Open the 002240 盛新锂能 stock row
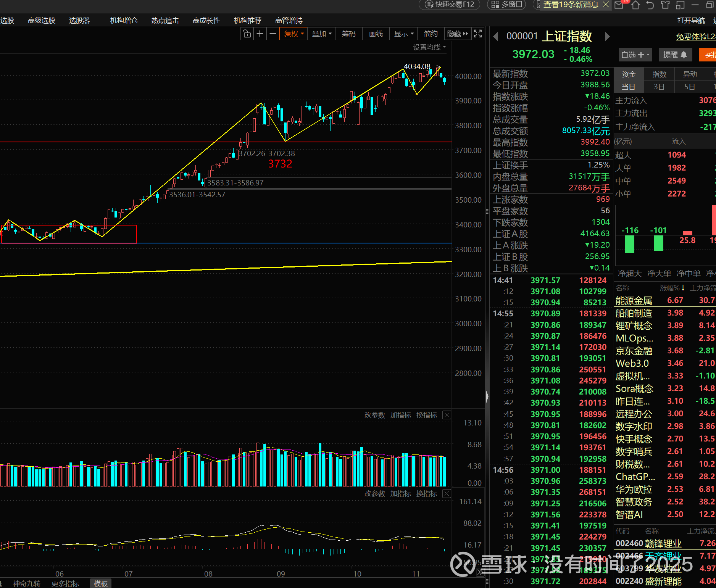This screenshot has width=716, height=588. tap(665, 581)
